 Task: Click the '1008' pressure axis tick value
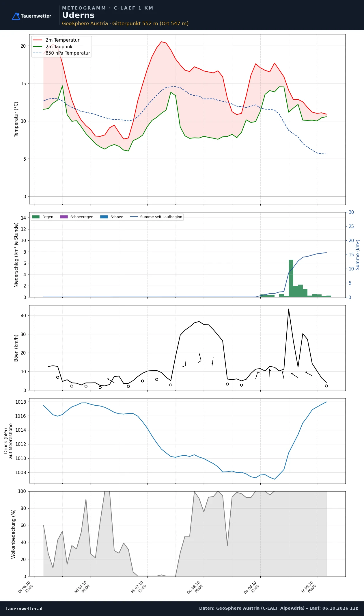(x=20, y=473)
